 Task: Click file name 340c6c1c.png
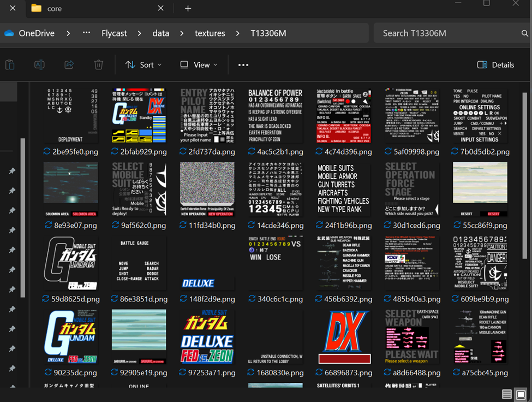[280, 299]
